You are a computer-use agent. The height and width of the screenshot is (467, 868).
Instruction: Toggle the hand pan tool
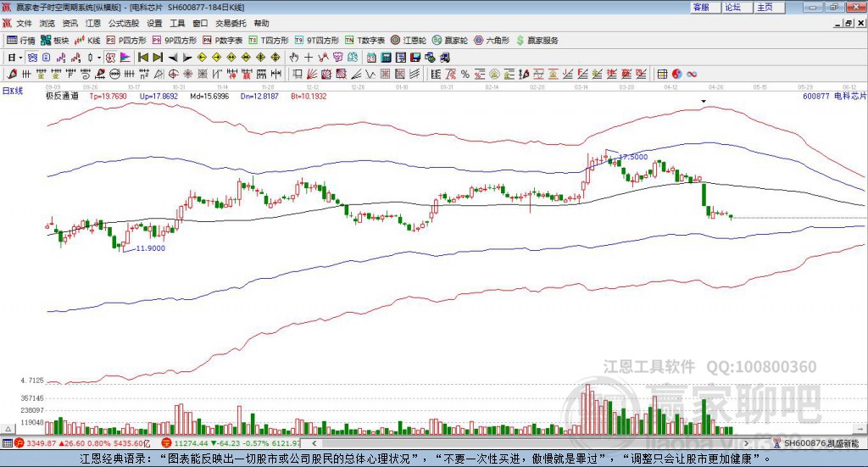294,58
